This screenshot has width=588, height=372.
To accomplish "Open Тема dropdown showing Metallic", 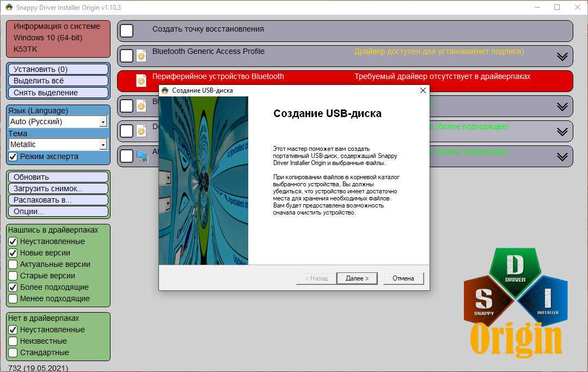I will click(x=58, y=144).
